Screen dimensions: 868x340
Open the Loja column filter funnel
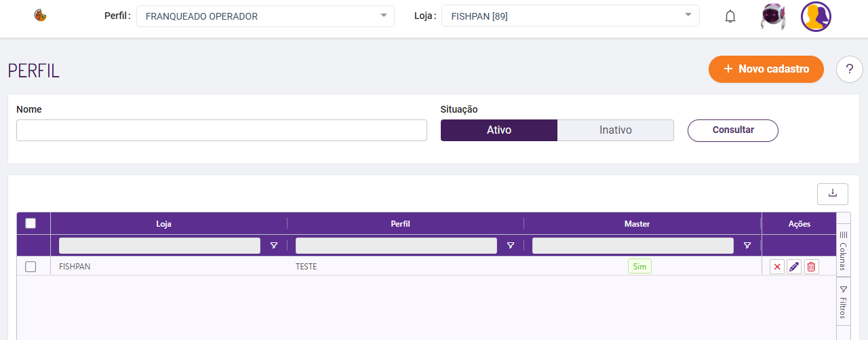point(274,246)
